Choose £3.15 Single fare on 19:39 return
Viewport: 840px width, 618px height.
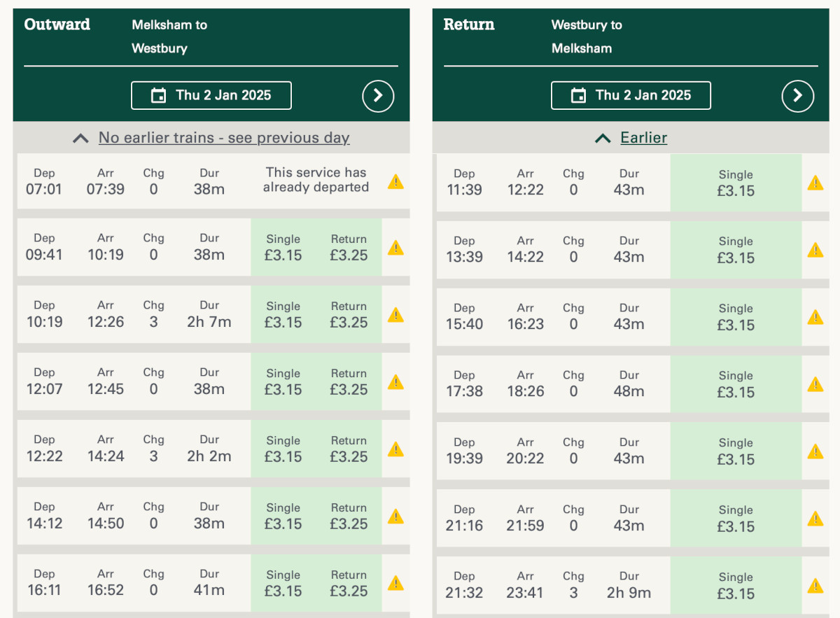click(x=736, y=452)
